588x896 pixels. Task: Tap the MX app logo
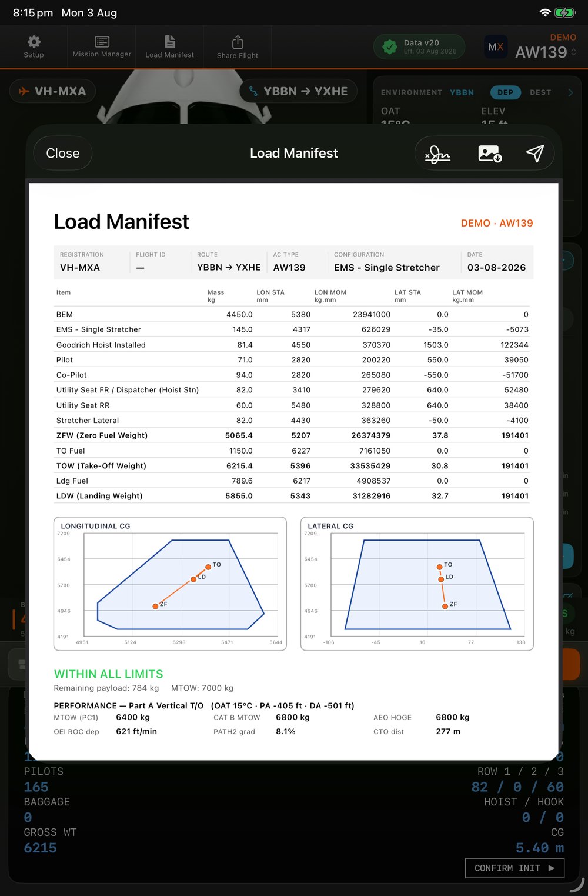point(496,47)
